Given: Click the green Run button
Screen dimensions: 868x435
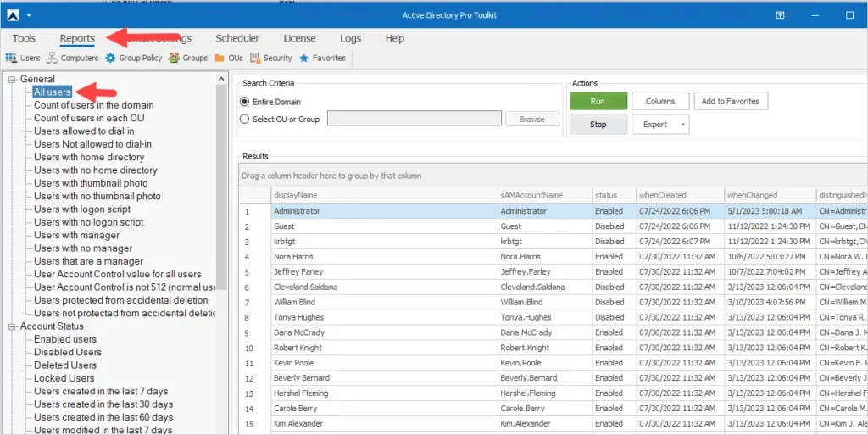Looking at the screenshot, I should click(598, 101).
